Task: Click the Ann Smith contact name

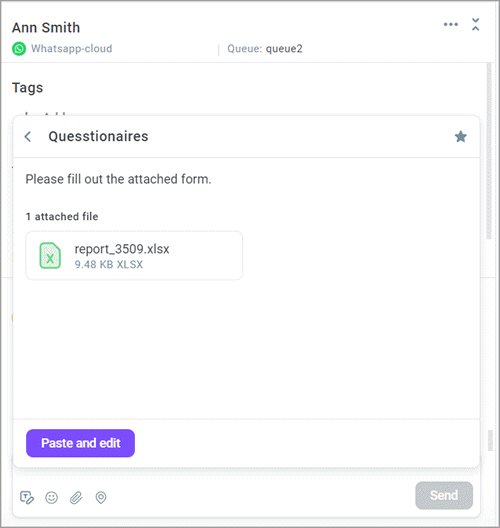Action: 46,28
